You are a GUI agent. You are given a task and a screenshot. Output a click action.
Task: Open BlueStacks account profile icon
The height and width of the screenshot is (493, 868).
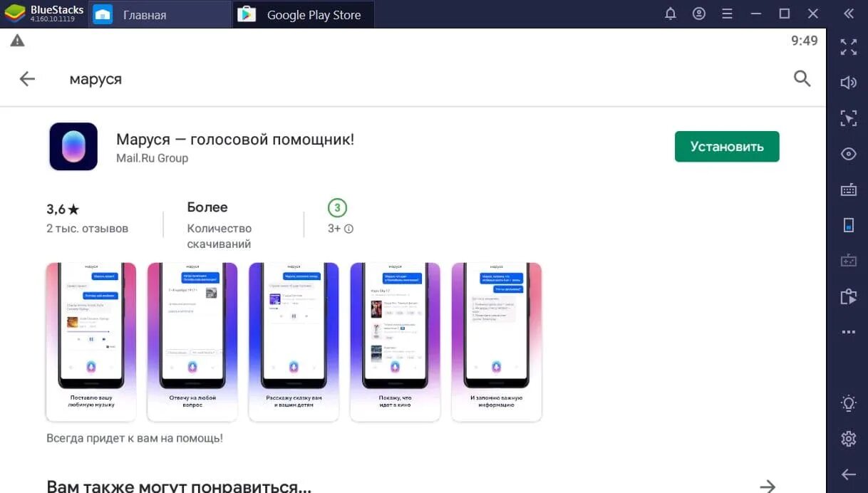point(699,14)
